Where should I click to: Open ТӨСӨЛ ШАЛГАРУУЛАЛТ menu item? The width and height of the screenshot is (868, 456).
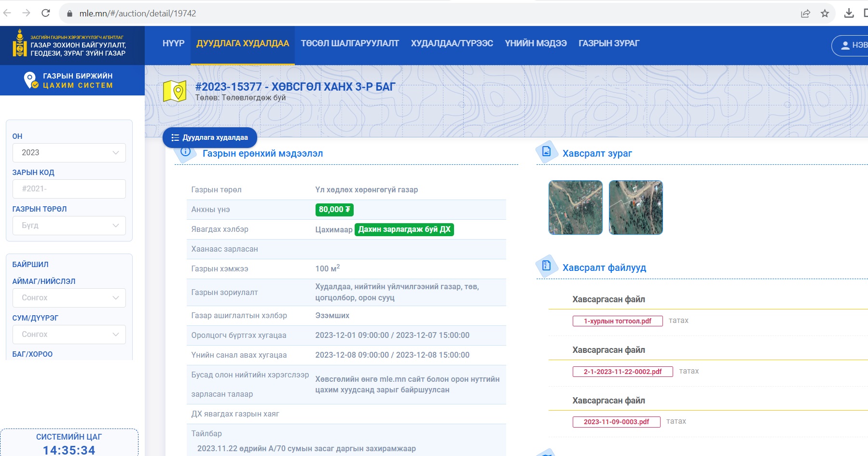[350, 43]
